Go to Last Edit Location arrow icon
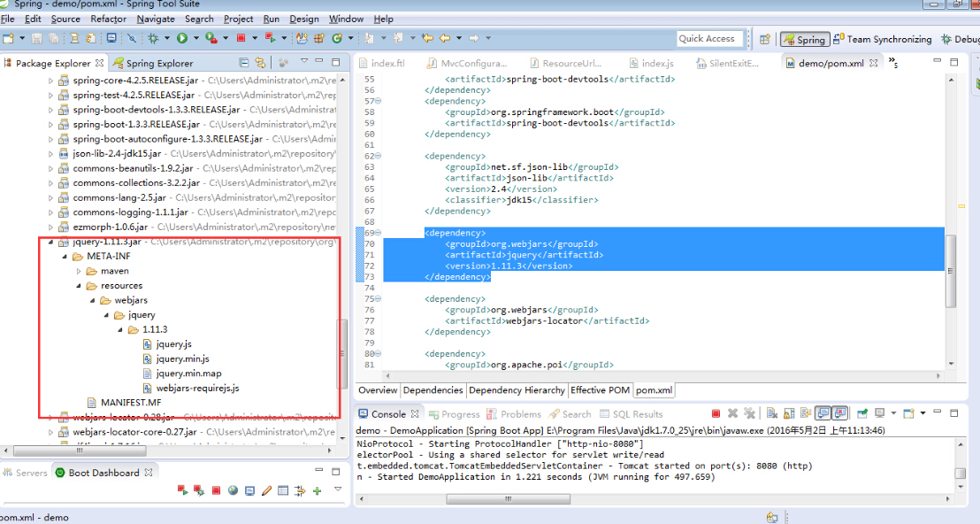 tap(427, 39)
